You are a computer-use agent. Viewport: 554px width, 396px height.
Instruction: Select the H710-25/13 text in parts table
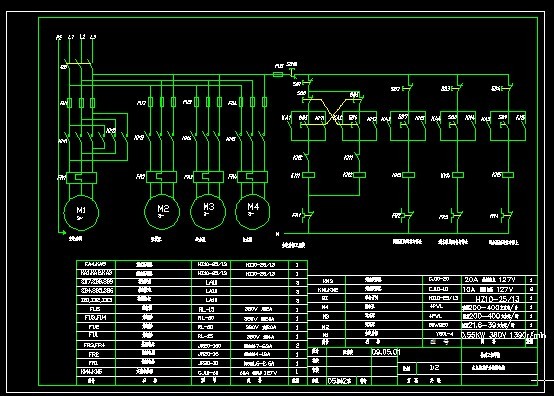click(497, 299)
